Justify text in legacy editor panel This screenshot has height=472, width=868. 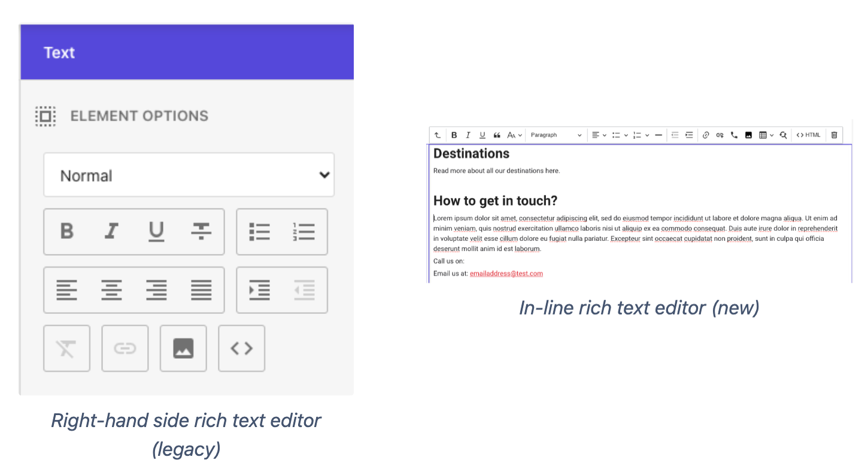[201, 290]
